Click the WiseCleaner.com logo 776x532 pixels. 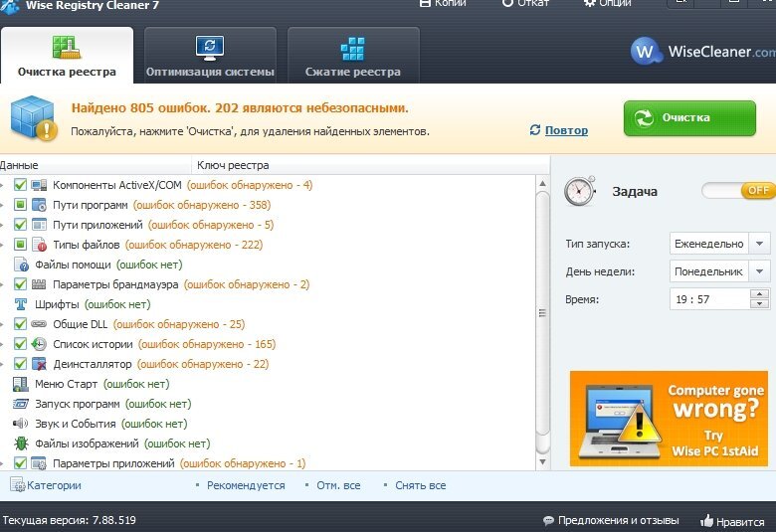pos(702,51)
